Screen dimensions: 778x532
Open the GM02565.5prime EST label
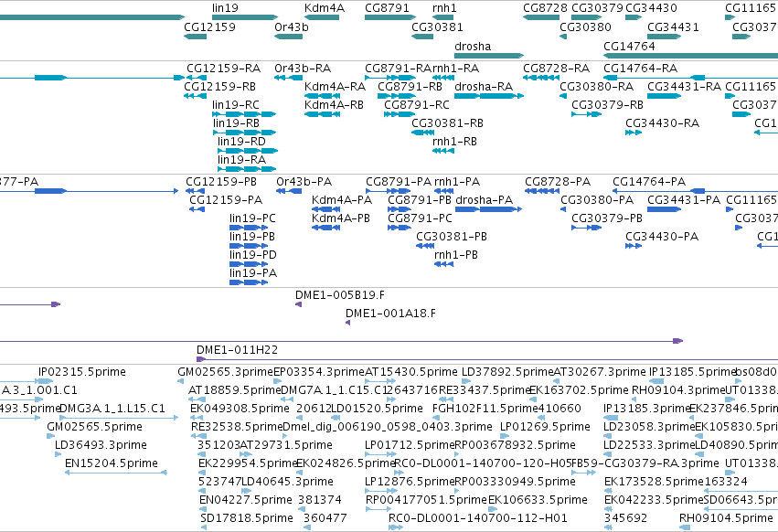pos(94,426)
